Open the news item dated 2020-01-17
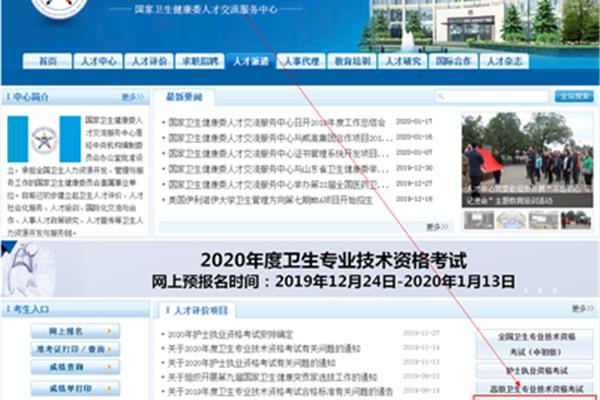 tap(276, 122)
